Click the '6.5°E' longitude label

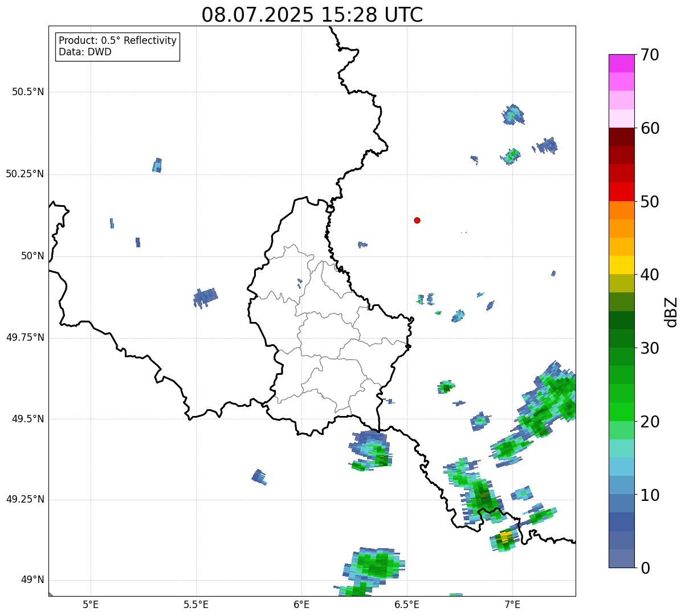click(407, 604)
